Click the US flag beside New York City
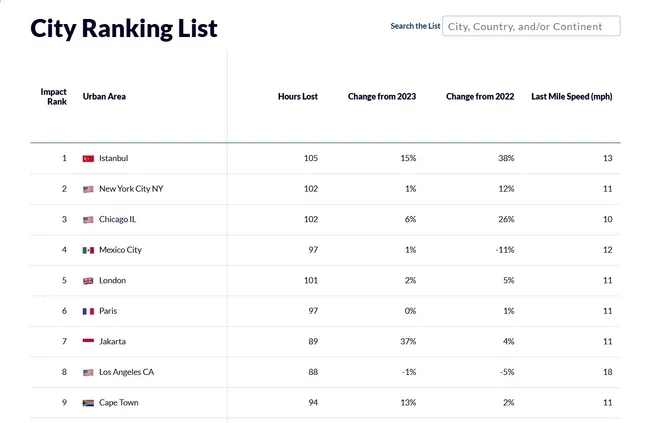Screen dimensions: 650x423 click(88, 189)
